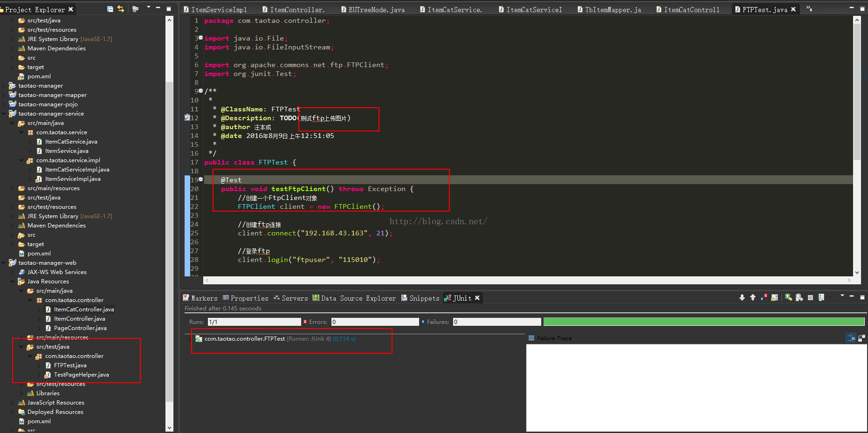Toggle Filter Stack Trace in Failure Trace
Screen dimensions: 868x433
851,338
